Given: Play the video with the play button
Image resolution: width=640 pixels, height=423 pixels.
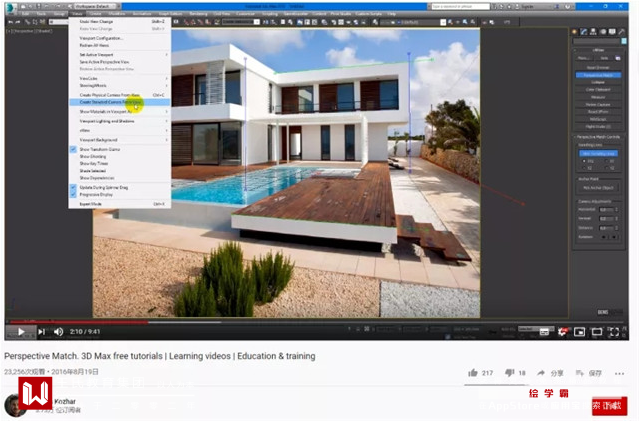Looking at the screenshot, I should [21, 332].
